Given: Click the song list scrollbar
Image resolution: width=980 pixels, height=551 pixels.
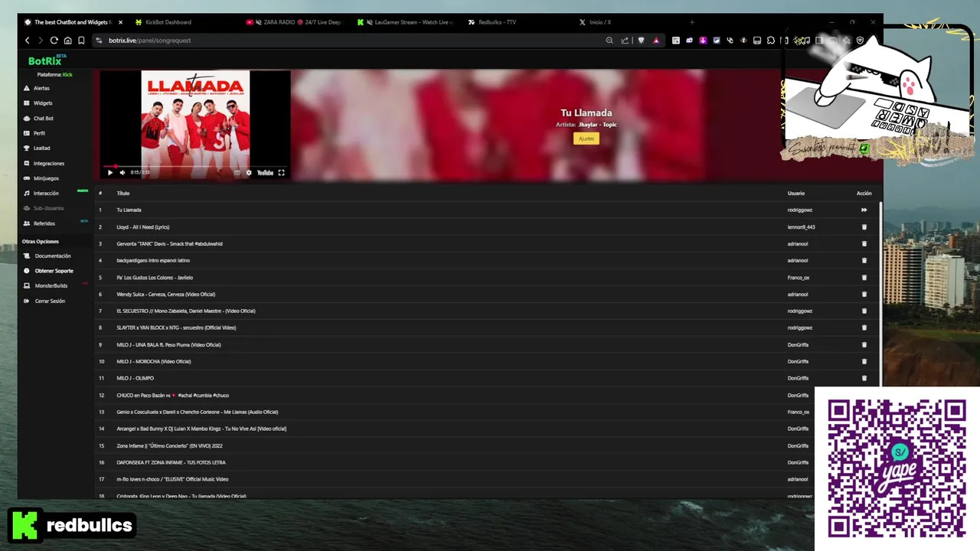Looking at the screenshot, I should (x=880, y=295).
